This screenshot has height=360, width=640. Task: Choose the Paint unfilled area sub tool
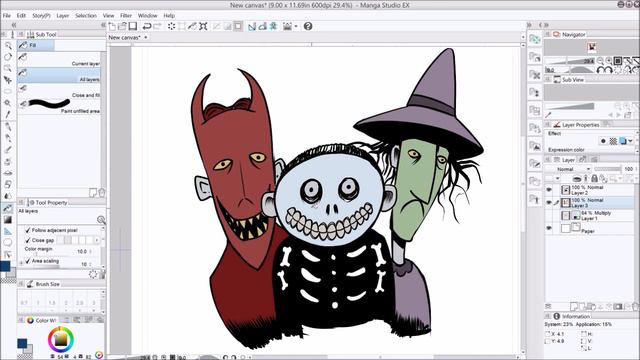pos(59,107)
